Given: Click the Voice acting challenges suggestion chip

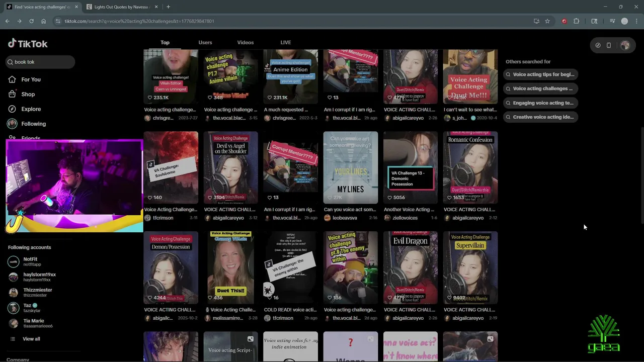Looking at the screenshot, I should coord(540,88).
